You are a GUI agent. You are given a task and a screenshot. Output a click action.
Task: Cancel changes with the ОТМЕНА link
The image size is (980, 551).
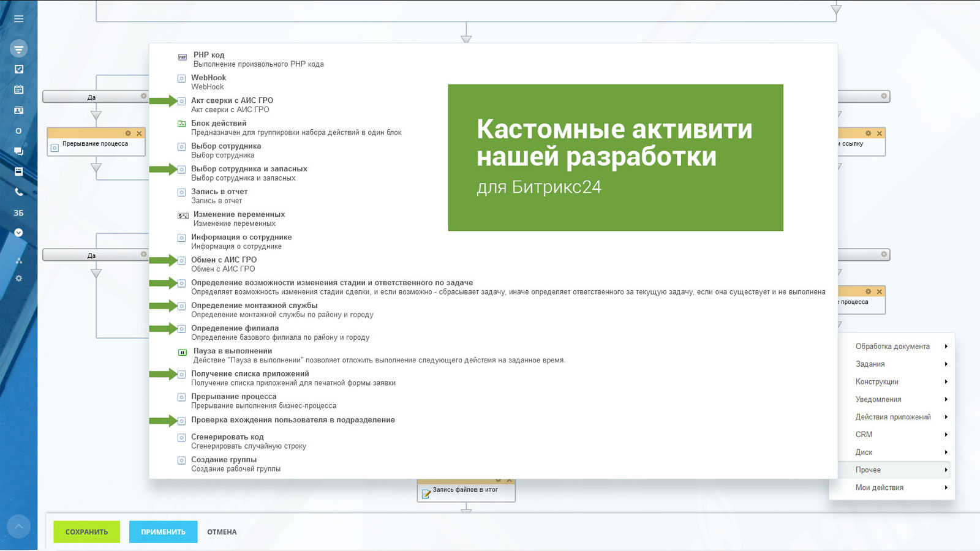[222, 532]
